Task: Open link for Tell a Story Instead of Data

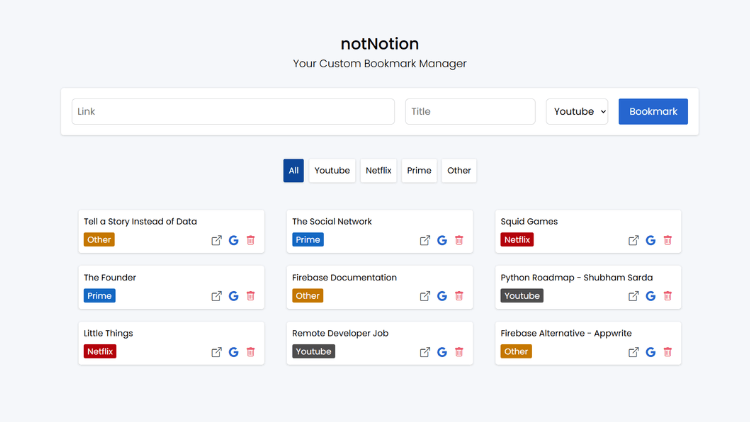Action: (x=217, y=240)
